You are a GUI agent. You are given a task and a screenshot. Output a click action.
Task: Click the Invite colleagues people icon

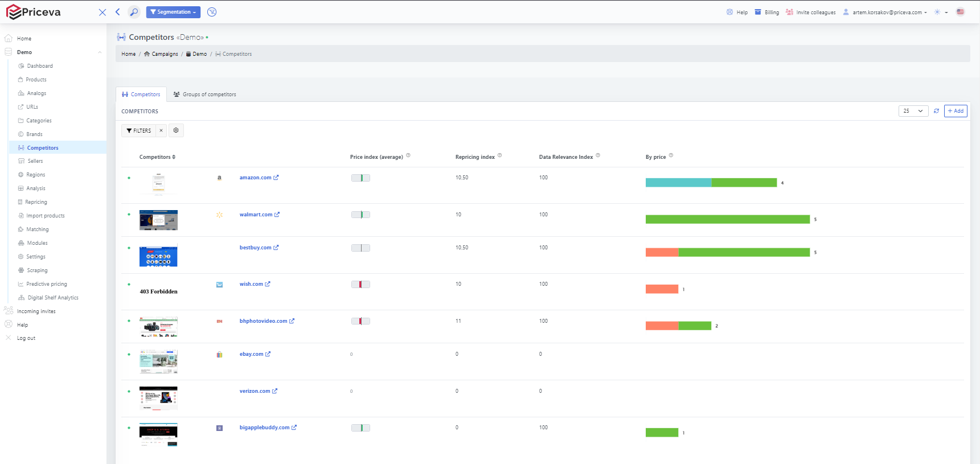pyautogui.click(x=789, y=12)
